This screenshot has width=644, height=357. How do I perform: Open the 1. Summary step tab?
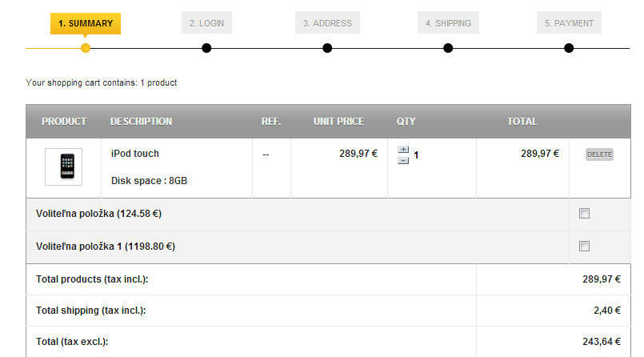tap(86, 23)
